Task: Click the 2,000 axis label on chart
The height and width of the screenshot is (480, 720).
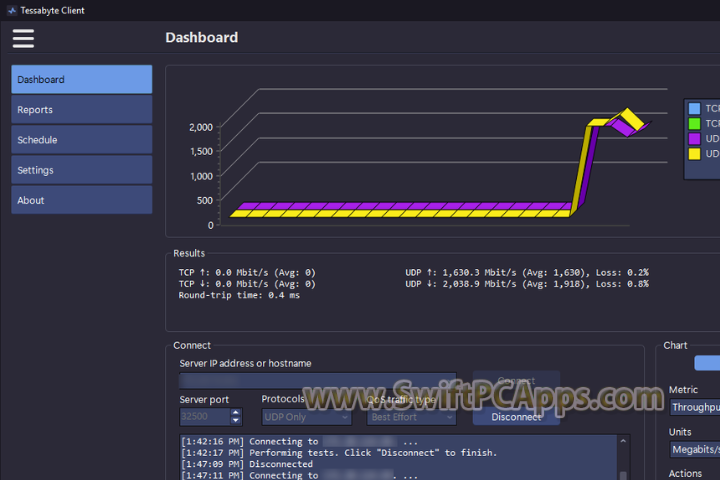Action: coord(201,127)
